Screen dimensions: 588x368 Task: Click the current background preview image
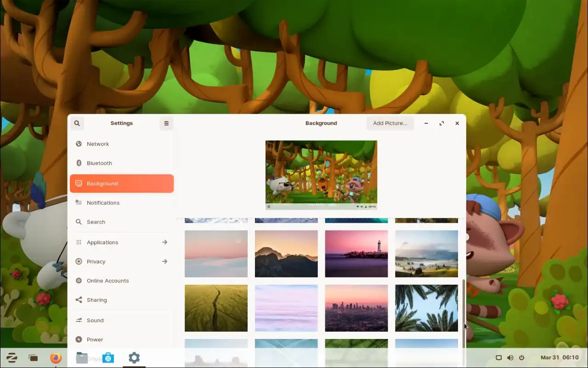pyautogui.click(x=321, y=175)
